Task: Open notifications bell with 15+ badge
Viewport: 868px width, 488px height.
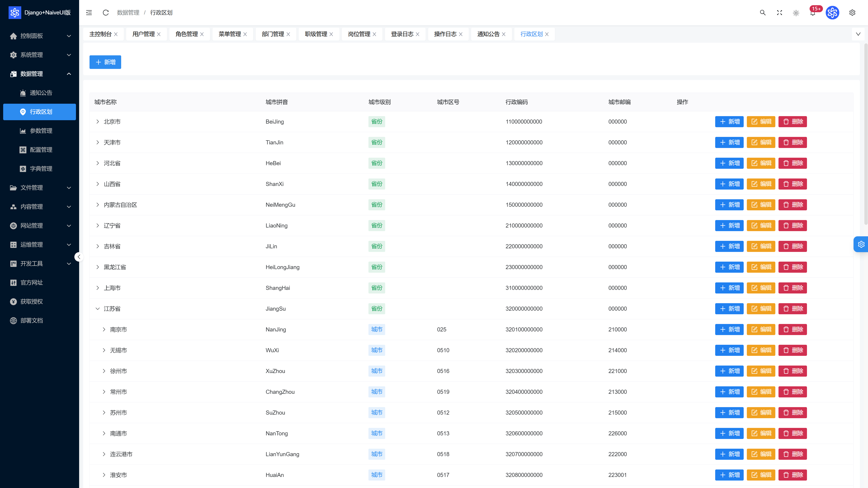Action: [x=813, y=13]
